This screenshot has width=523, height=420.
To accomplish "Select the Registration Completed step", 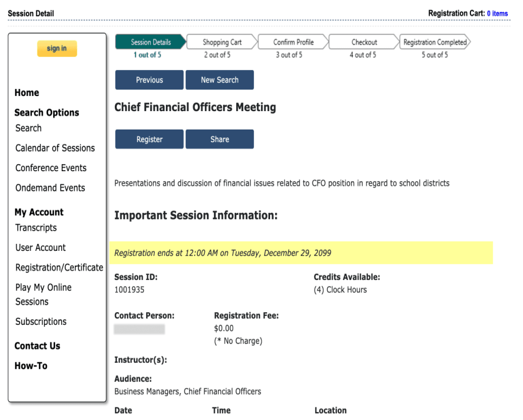I will 435,42.
